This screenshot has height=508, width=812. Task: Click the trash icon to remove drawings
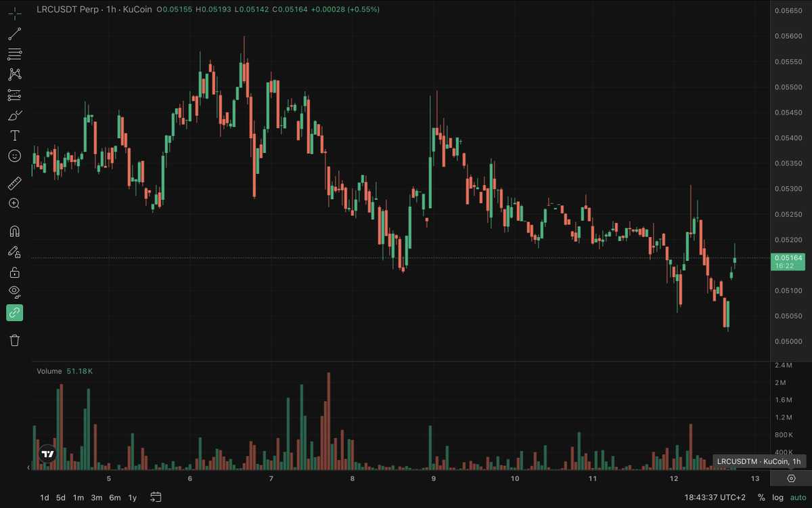click(14, 339)
